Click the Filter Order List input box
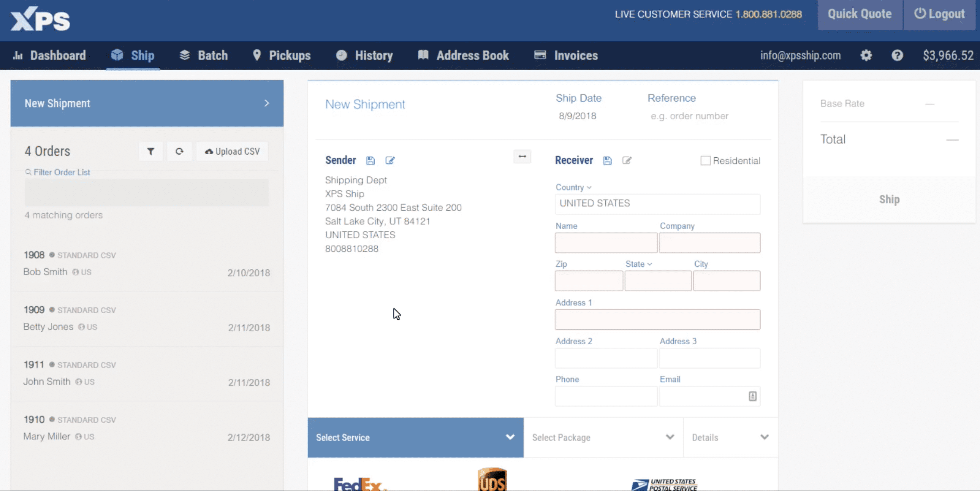The image size is (980, 491). [146, 192]
